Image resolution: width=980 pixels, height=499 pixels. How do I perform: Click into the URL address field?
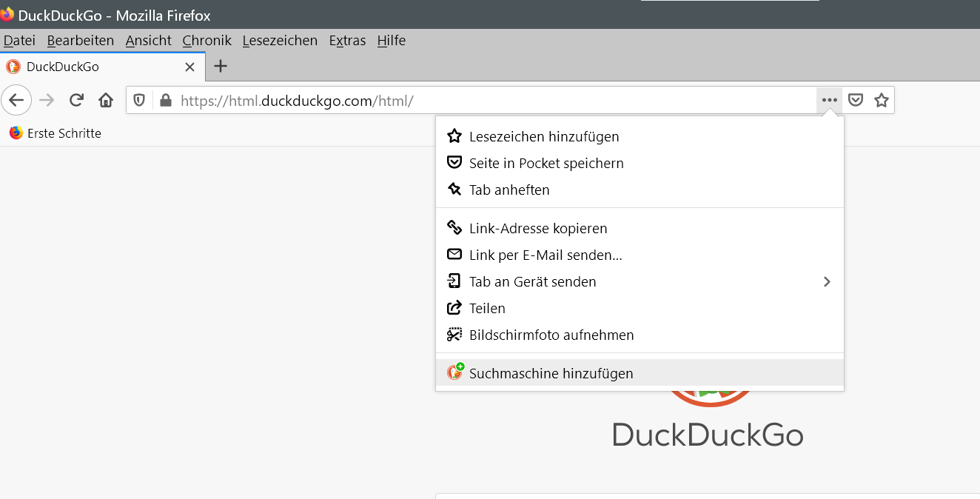[x=518, y=100]
